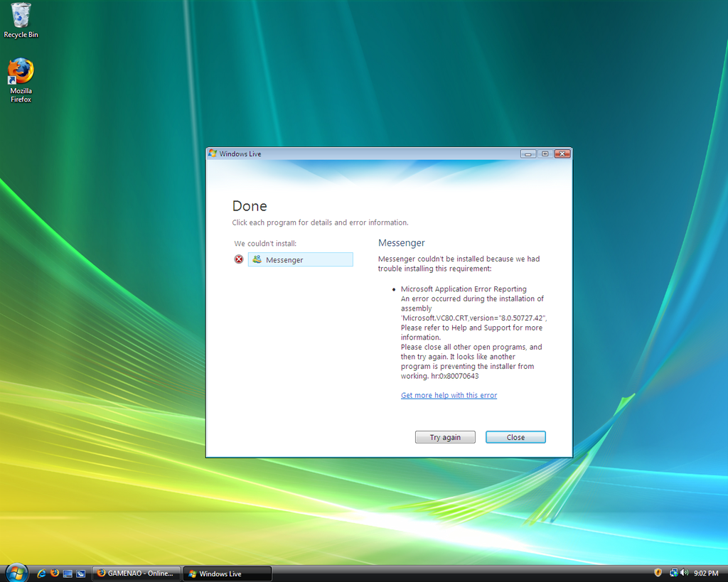The height and width of the screenshot is (582, 728).
Task: Click the Windows Live logo in the title bar
Action: tap(213, 153)
